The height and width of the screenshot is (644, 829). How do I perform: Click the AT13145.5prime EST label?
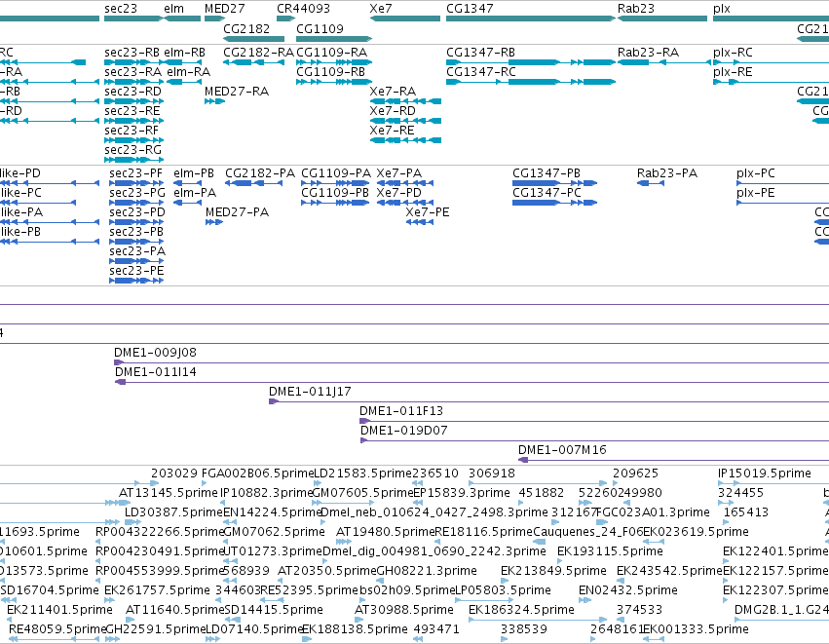(x=169, y=492)
